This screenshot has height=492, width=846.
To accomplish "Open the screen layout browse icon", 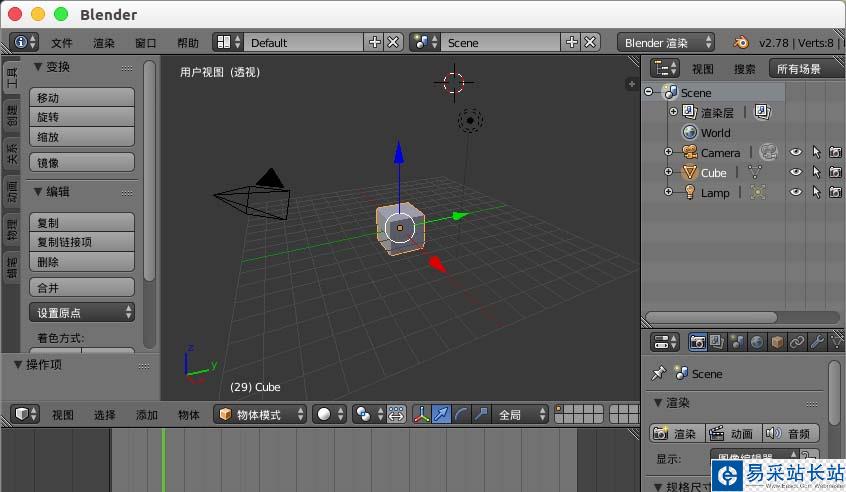I will pos(228,42).
